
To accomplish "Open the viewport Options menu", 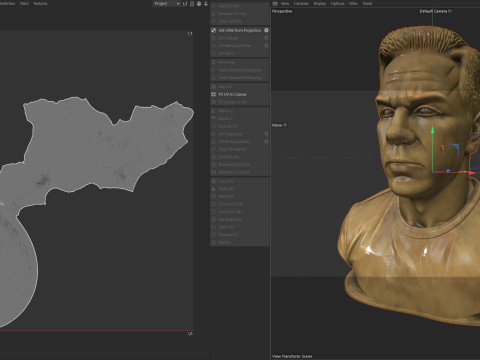I will point(337,4).
